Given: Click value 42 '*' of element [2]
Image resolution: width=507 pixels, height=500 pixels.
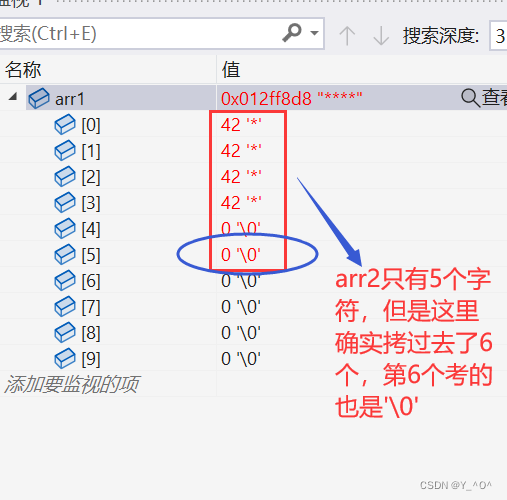Looking at the screenshot, I should coord(241,177).
